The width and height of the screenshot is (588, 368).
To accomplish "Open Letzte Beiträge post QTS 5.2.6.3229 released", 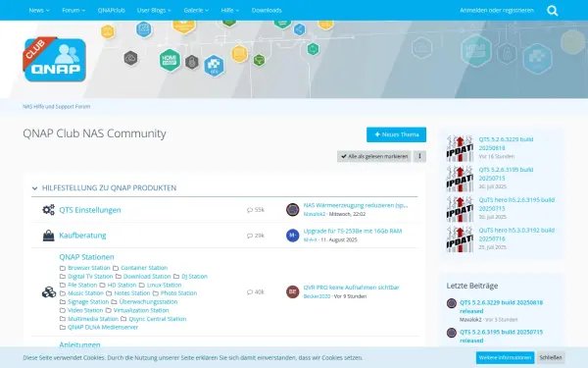I will [501, 307].
